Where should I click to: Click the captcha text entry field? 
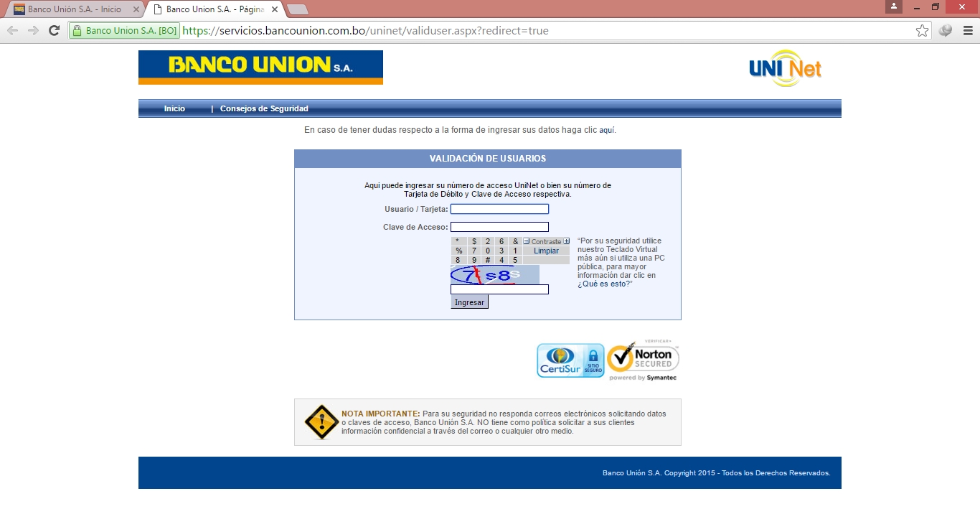[x=499, y=289]
